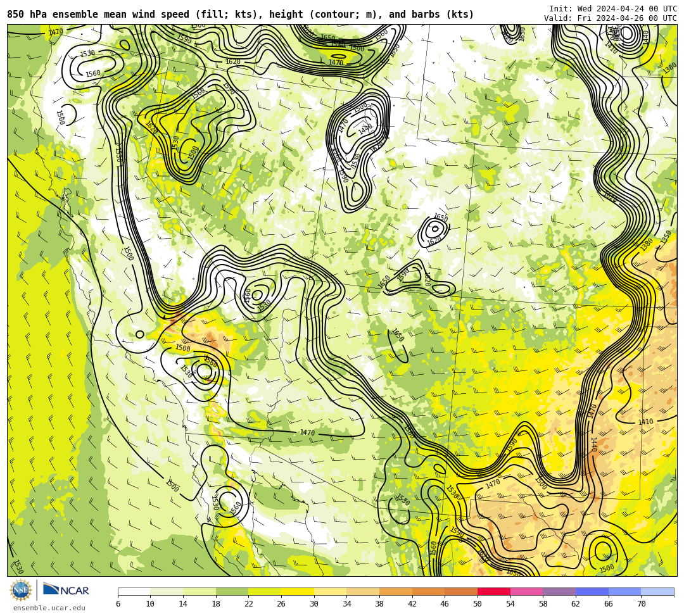Viewport: 684px width, 616px height.
Task: Pick the tan 34–38 kts legend swatch
Action: [x=363, y=591]
